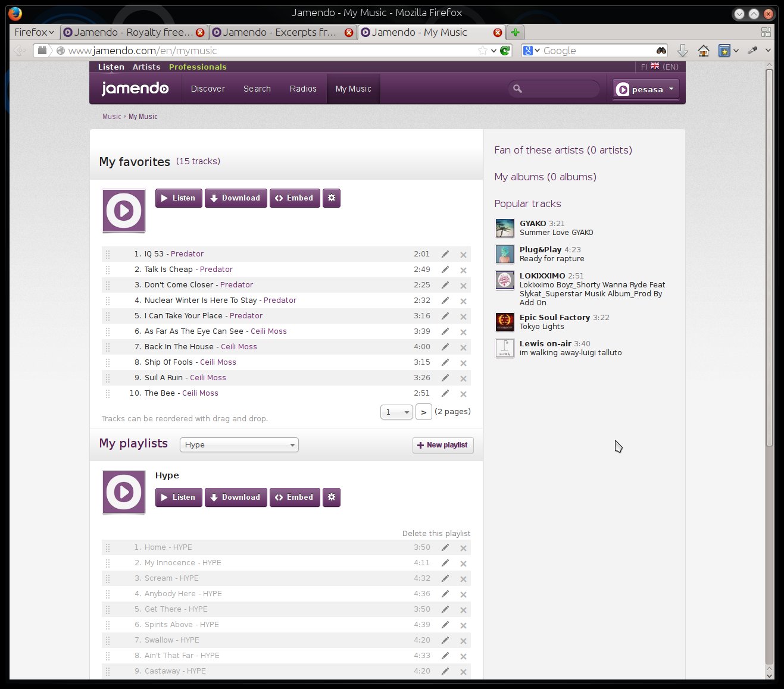The height and width of the screenshot is (689, 784).
Task: Open the Discover menu
Action: tap(208, 89)
